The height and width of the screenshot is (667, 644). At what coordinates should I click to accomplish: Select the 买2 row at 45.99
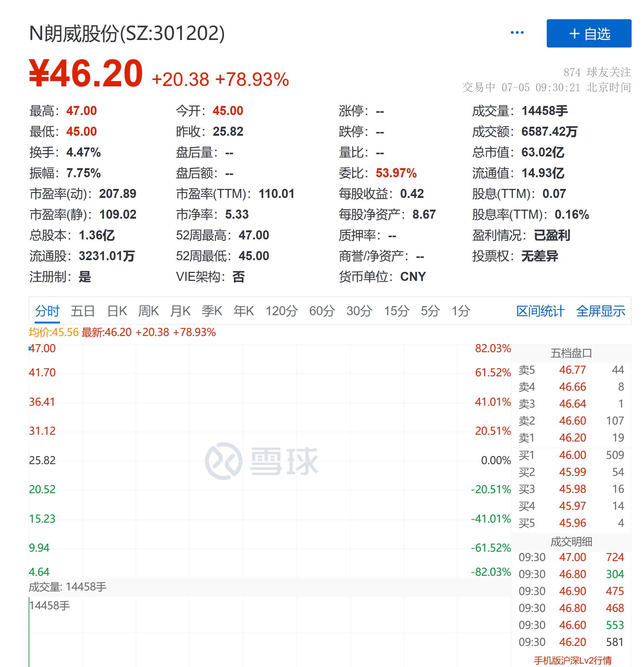pos(571,472)
